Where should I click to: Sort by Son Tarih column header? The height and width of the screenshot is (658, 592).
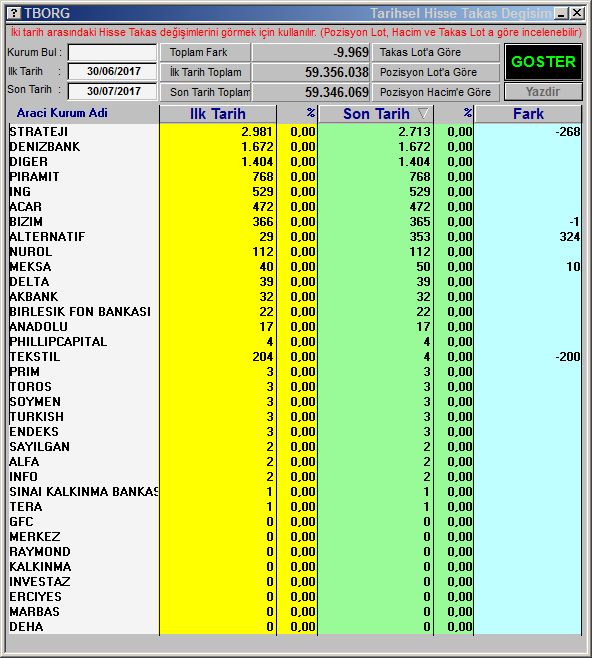[376, 114]
